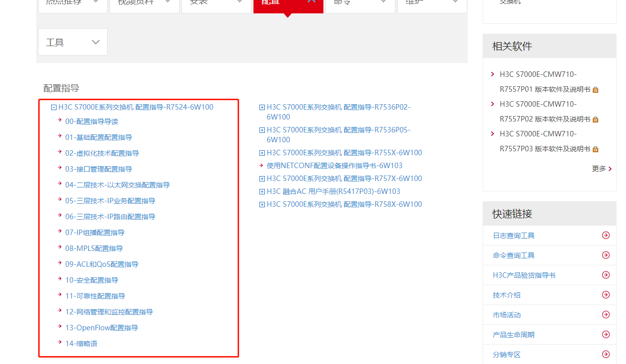Expand the R7536P05-6W100 configuration guide
This screenshot has height=364, width=626.
coord(262,130)
